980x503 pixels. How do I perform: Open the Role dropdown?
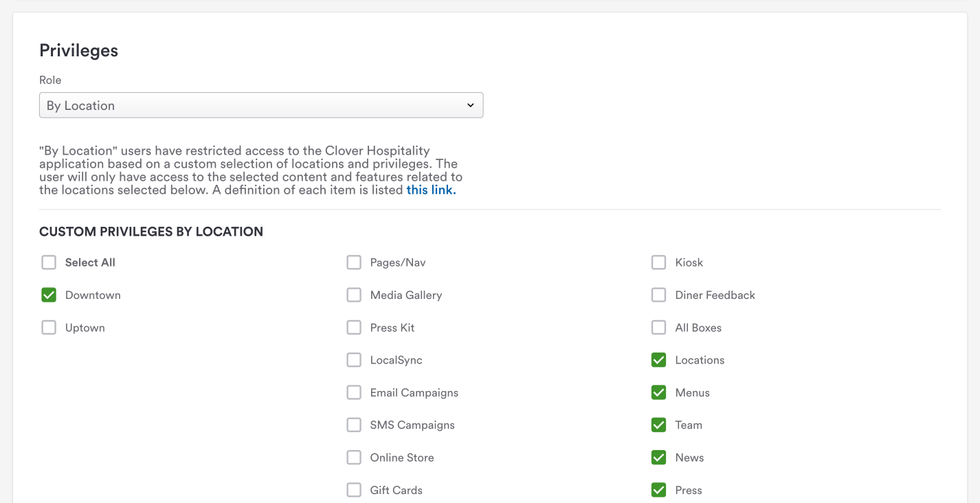[x=261, y=105]
